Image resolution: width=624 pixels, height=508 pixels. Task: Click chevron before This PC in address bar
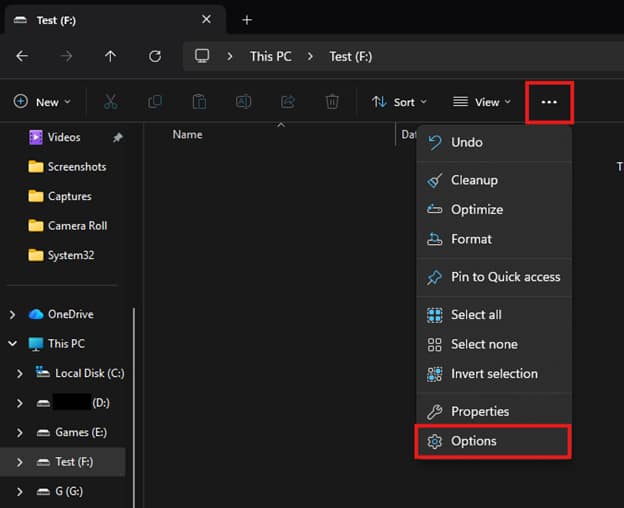coord(230,56)
